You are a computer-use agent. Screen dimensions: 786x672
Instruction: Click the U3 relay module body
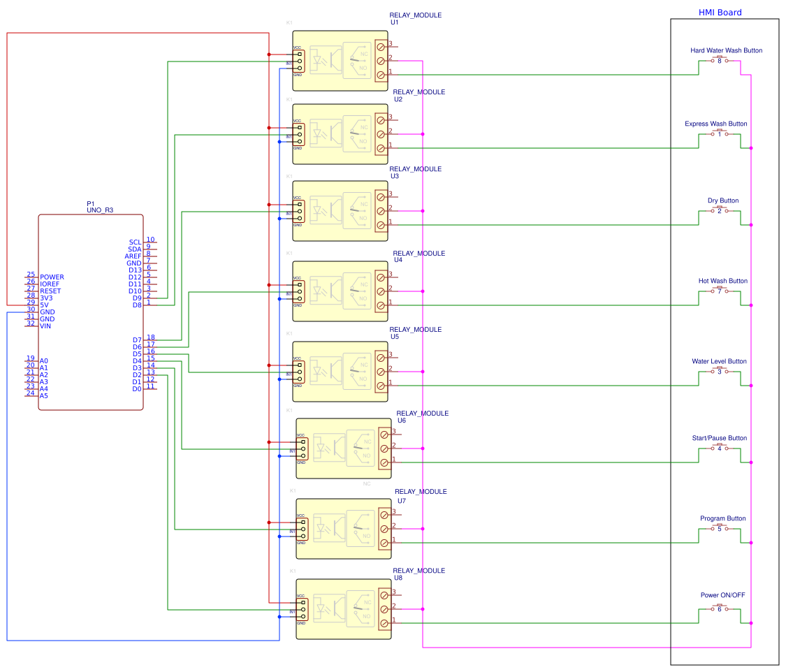[x=340, y=211]
